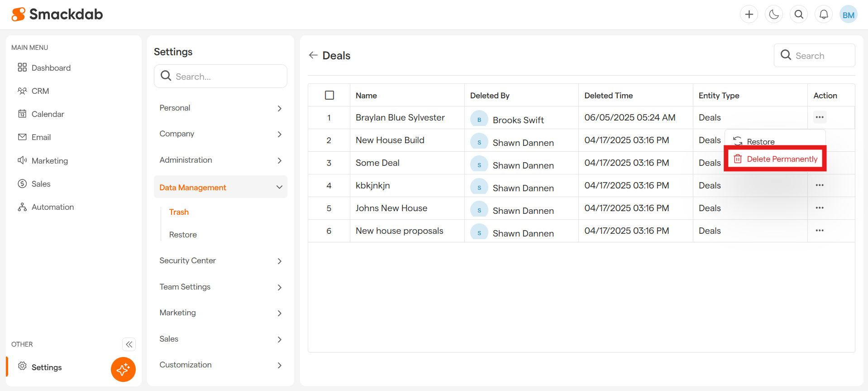Viewport: 868px width, 391px height.
Task: Open CRM in main menu
Action: [33, 91]
